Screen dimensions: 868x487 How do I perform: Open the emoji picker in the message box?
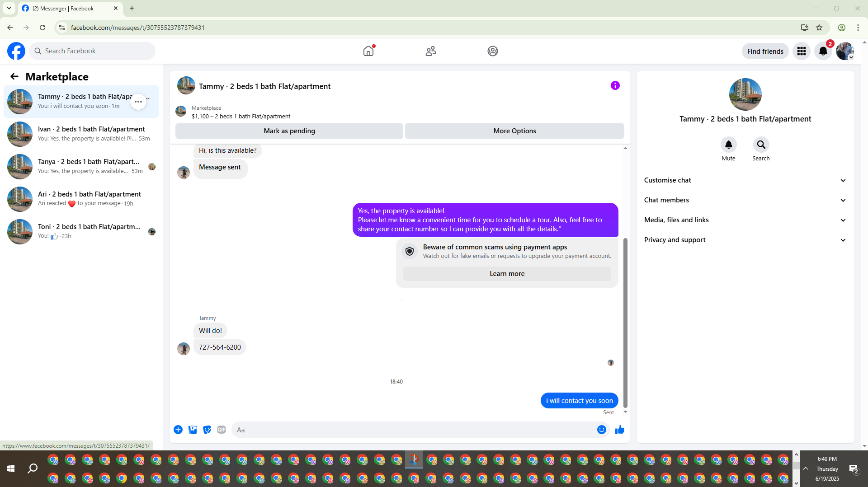point(601,430)
